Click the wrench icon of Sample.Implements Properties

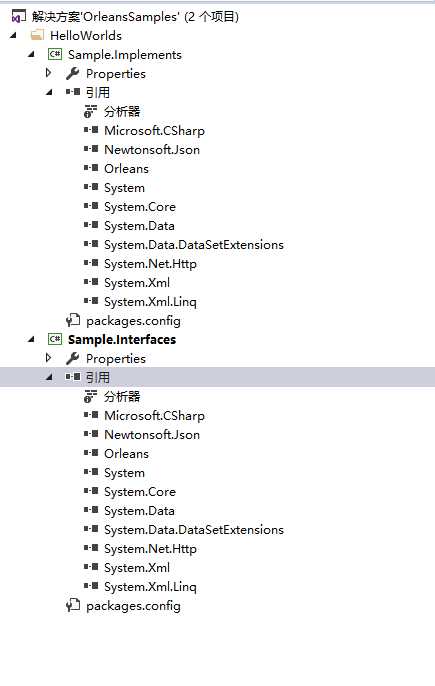pyautogui.click(x=73, y=74)
